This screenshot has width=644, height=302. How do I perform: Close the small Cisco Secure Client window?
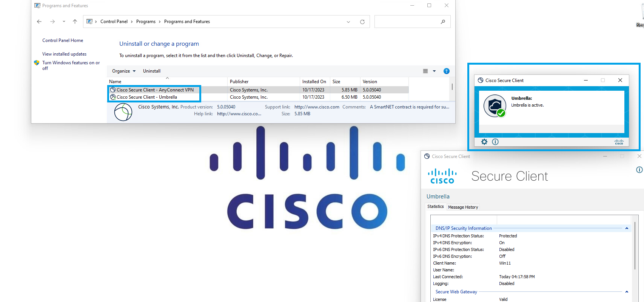coord(620,80)
